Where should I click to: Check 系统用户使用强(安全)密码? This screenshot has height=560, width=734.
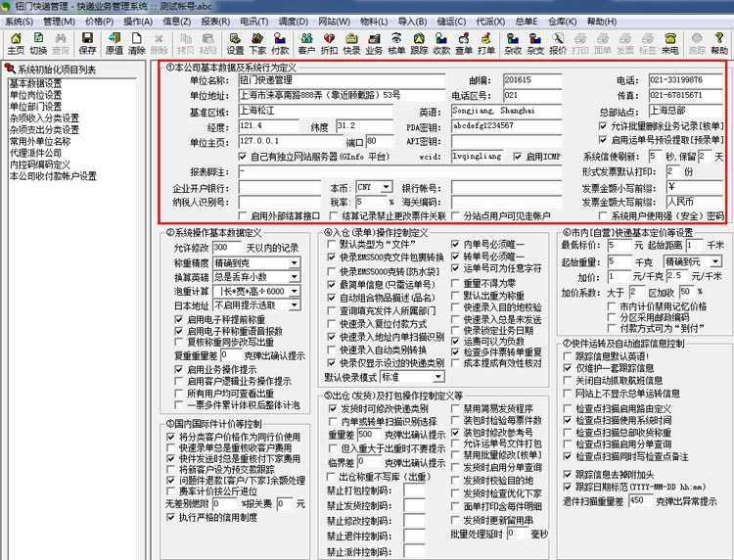[x=604, y=215]
